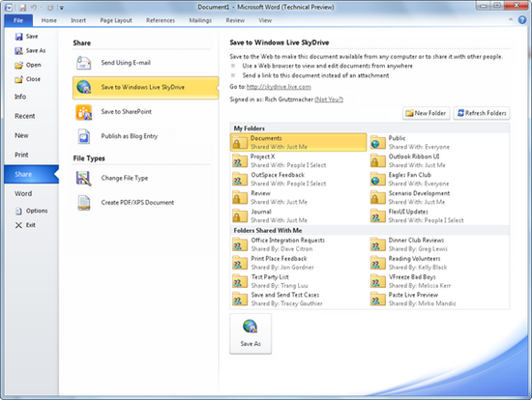The image size is (532, 400).
Task: Select the Info section
Action: point(20,97)
